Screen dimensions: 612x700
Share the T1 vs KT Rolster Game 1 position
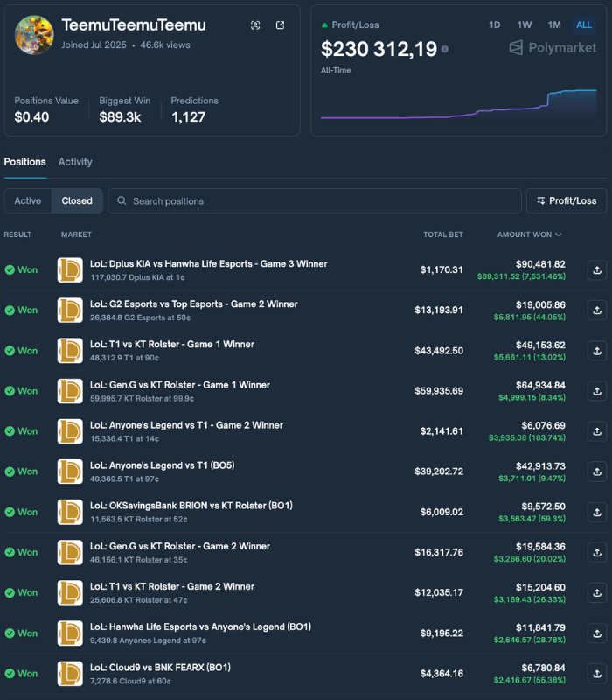(x=597, y=351)
